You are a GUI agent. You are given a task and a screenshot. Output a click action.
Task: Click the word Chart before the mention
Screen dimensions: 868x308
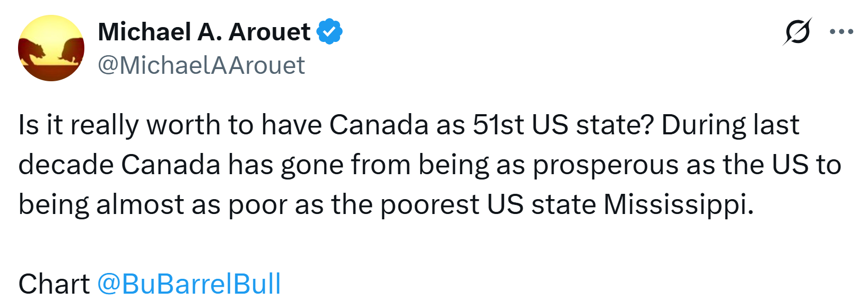click(54, 284)
